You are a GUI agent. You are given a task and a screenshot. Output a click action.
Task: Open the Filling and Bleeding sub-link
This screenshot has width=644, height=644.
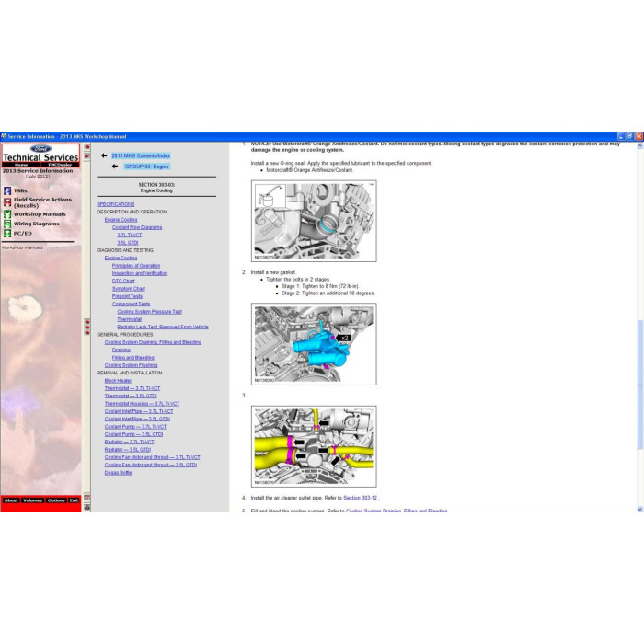coord(133,358)
